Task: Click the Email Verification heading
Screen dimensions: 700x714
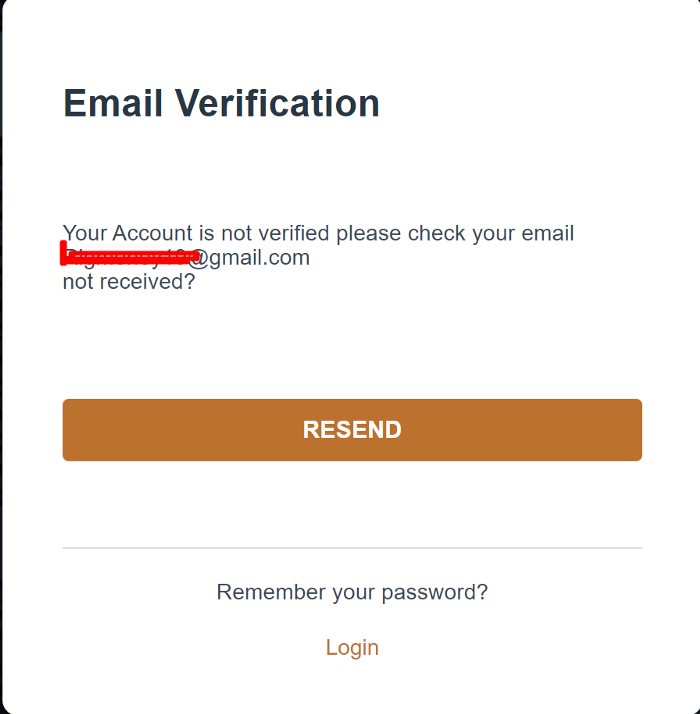Action: tap(221, 103)
